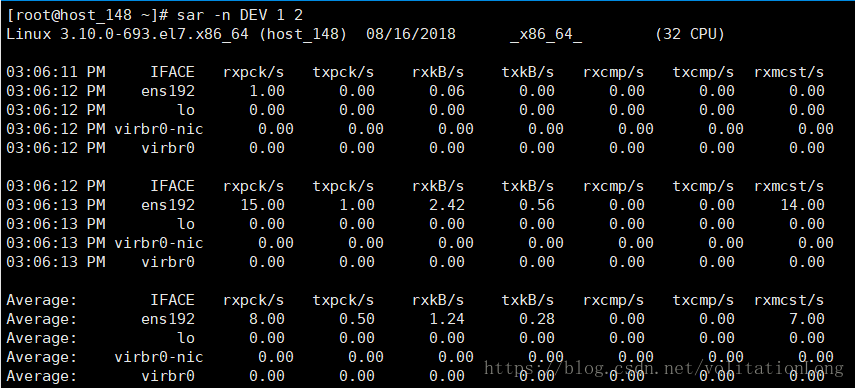The image size is (855, 388).
Task: Click the average txkB/s value "0.28"
Action: click(x=537, y=319)
